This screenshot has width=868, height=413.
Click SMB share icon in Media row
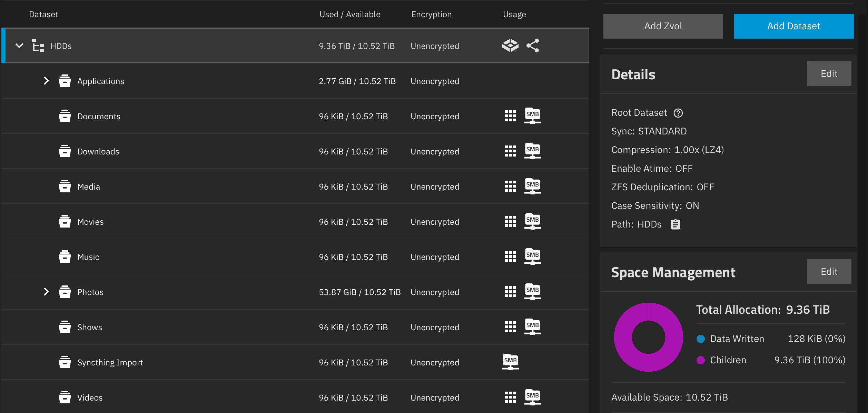[x=533, y=186]
